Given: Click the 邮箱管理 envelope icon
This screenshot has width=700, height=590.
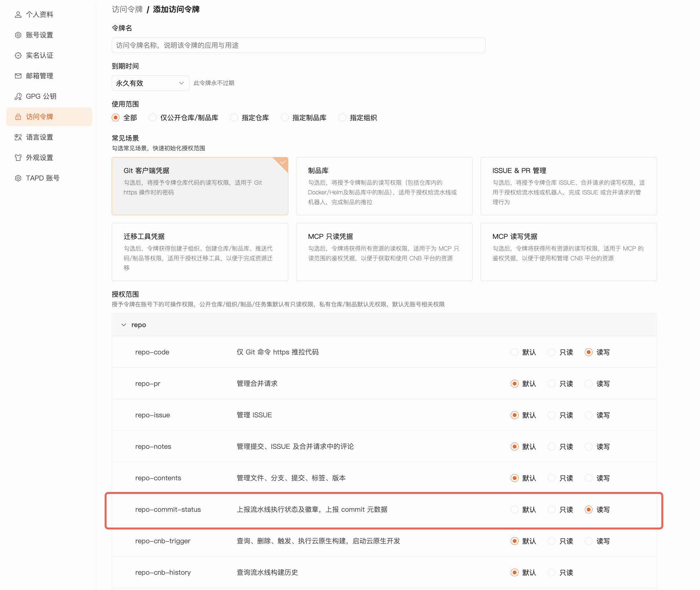Looking at the screenshot, I should pyautogui.click(x=18, y=76).
